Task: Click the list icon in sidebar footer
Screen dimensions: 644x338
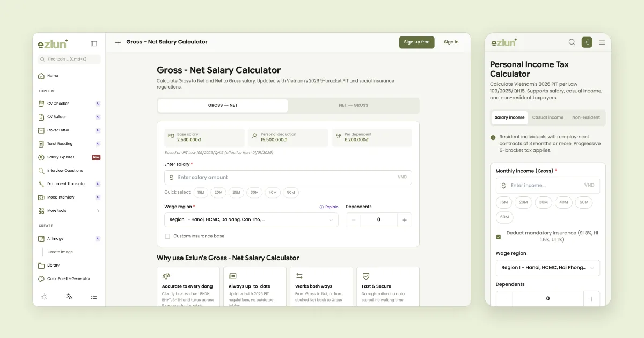Action: pyautogui.click(x=94, y=297)
